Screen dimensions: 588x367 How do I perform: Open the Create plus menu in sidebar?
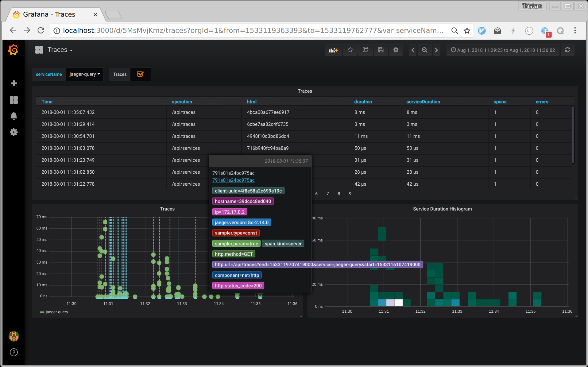tap(14, 83)
